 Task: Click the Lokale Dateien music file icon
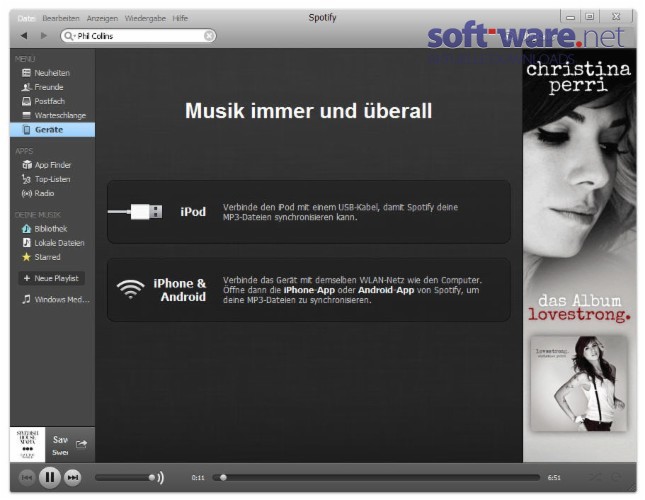click(26, 243)
